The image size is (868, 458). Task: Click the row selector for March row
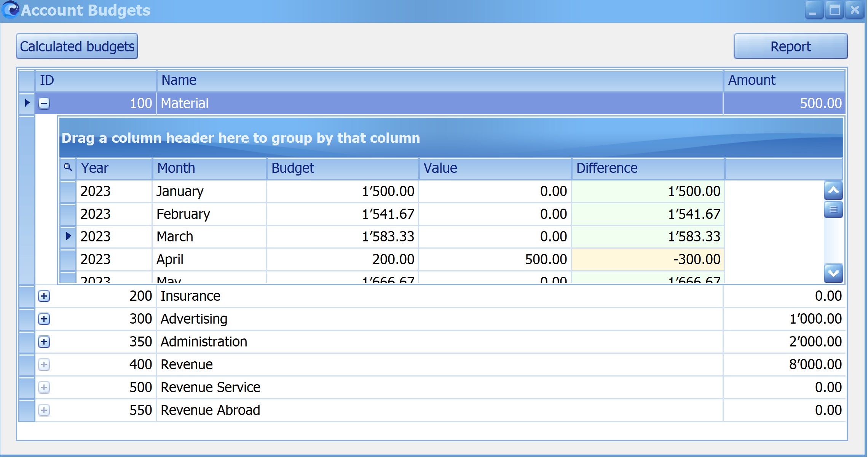pyautogui.click(x=68, y=237)
